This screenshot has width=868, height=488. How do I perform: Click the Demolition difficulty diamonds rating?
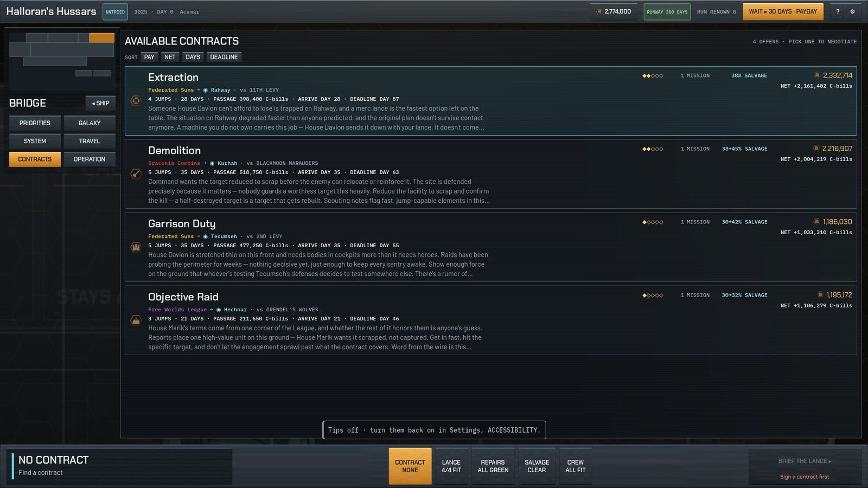pyautogui.click(x=653, y=149)
